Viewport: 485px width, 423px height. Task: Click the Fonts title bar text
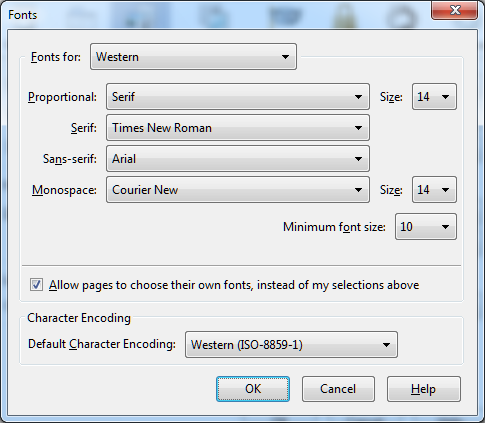point(23,15)
